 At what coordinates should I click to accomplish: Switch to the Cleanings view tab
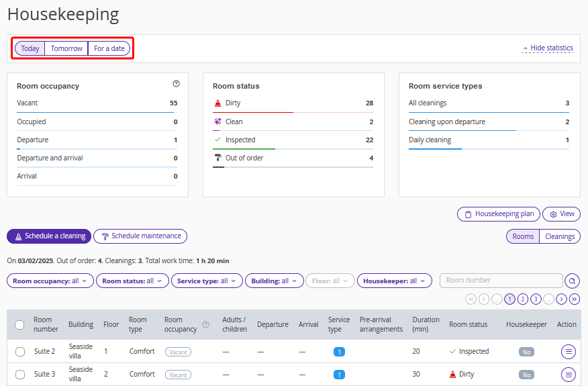pyautogui.click(x=560, y=236)
